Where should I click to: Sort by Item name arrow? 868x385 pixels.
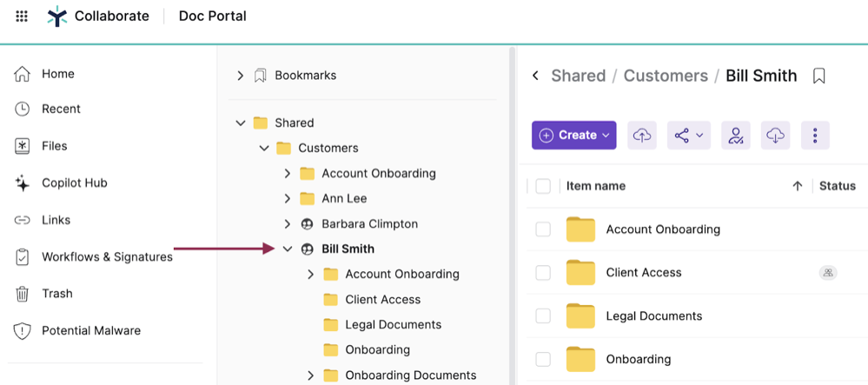(797, 186)
